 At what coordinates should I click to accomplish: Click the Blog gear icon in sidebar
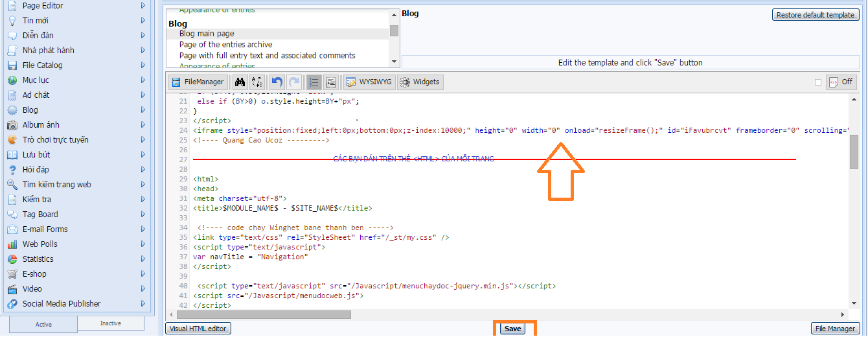[12, 110]
